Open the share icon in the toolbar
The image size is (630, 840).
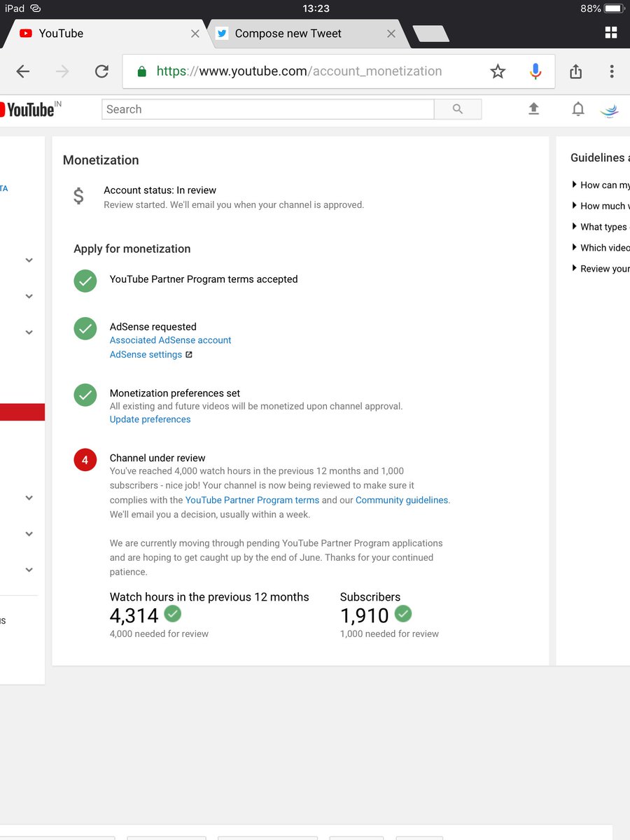click(575, 71)
